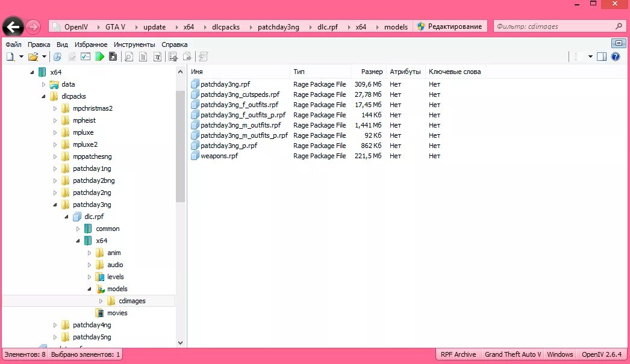This screenshot has height=364, width=630.
Task: Click the export documents arrow toolbar icon
Action: click(187, 57)
